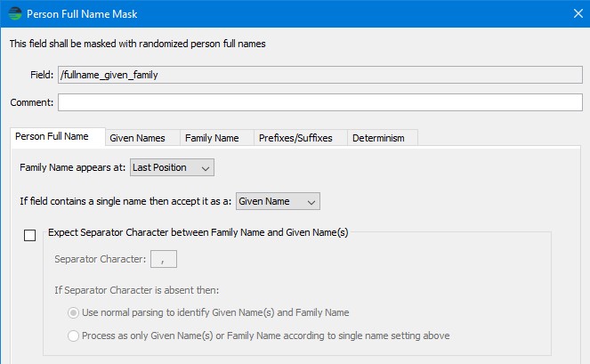Expand the single name Given Name dropdown
Image resolution: width=590 pixels, height=364 pixels.
tap(278, 201)
